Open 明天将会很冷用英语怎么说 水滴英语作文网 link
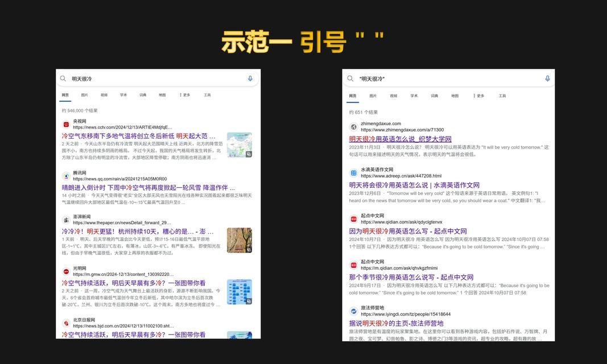This screenshot has height=364, width=607. (x=414, y=185)
